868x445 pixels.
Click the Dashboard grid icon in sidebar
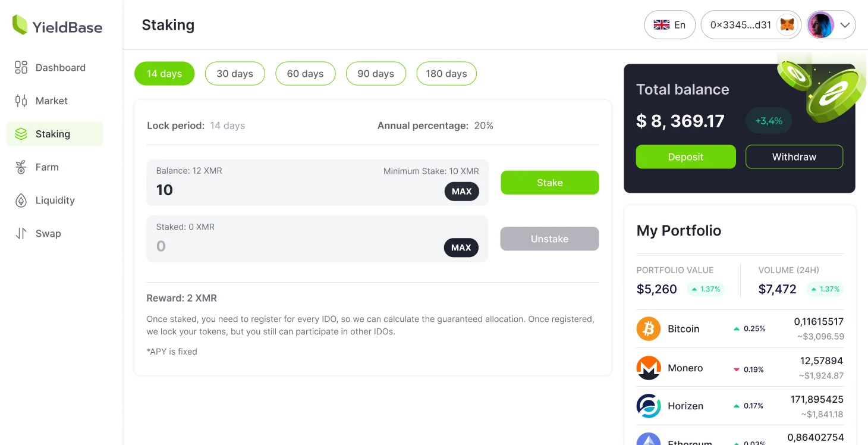21,67
